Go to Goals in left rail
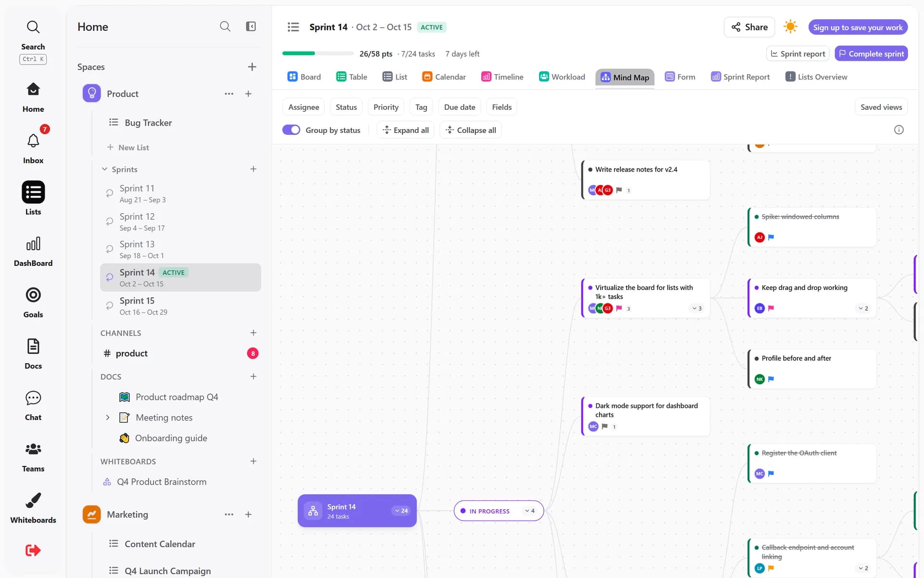 point(33,302)
